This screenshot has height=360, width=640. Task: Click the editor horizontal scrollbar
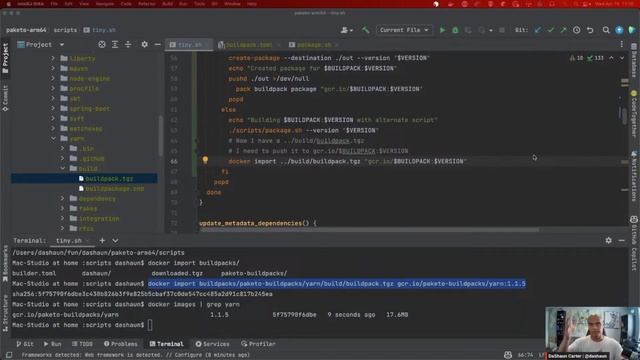[369, 230]
